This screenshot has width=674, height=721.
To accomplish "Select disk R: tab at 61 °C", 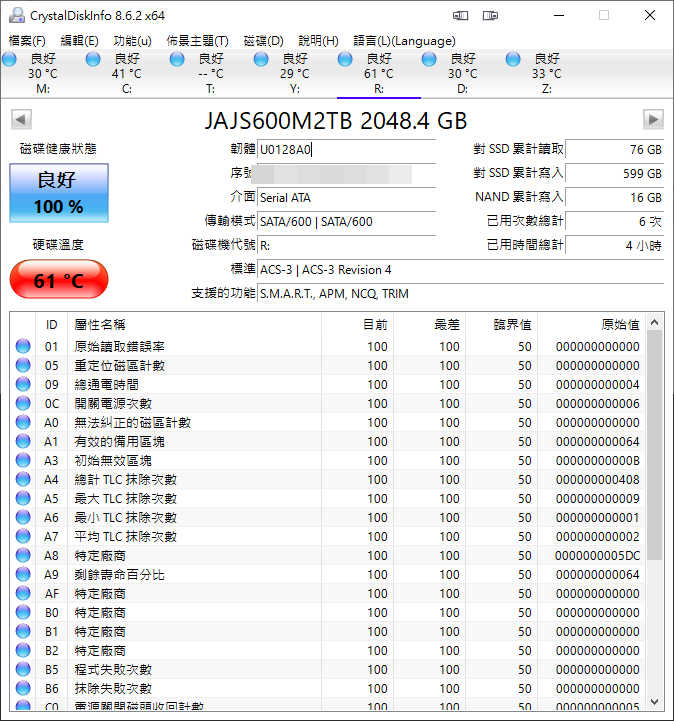I will pos(379,74).
